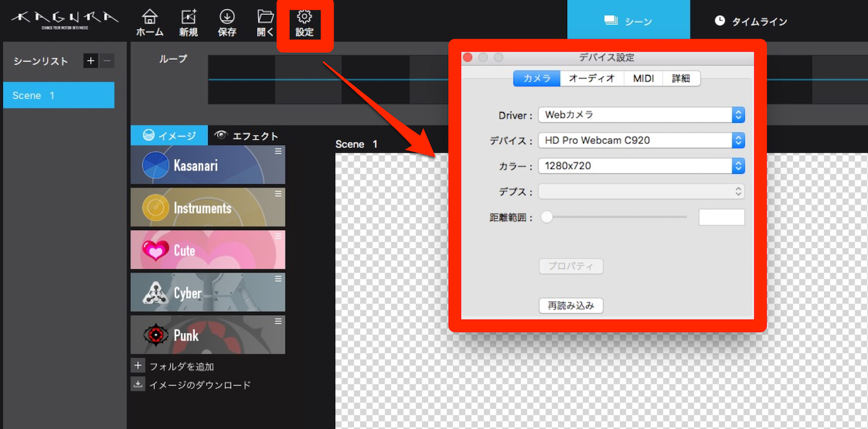Select MIDI tab in device settings

click(643, 78)
